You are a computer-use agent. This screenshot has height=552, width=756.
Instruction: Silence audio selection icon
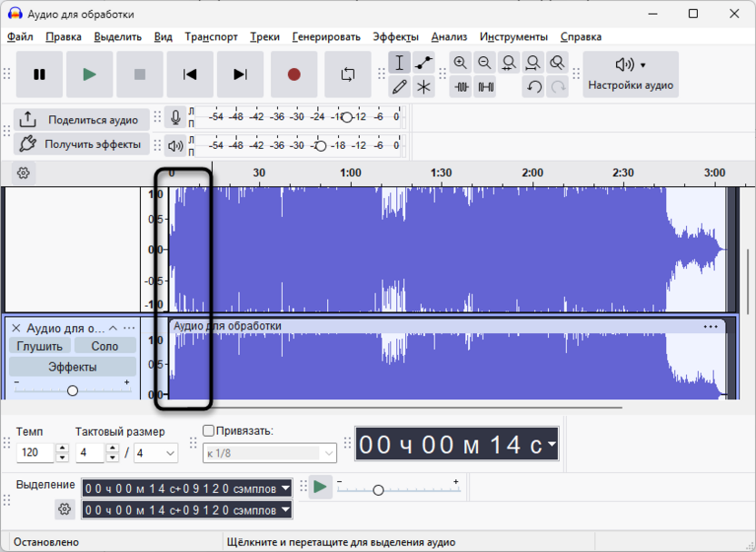tap(484, 87)
